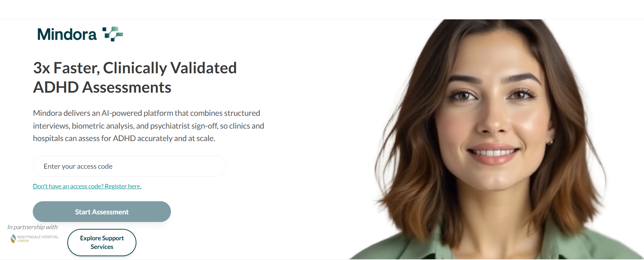Click the paragraph line about AI-powered platform
The width and height of the screenshot is (644, 260).
click(147, 113)
